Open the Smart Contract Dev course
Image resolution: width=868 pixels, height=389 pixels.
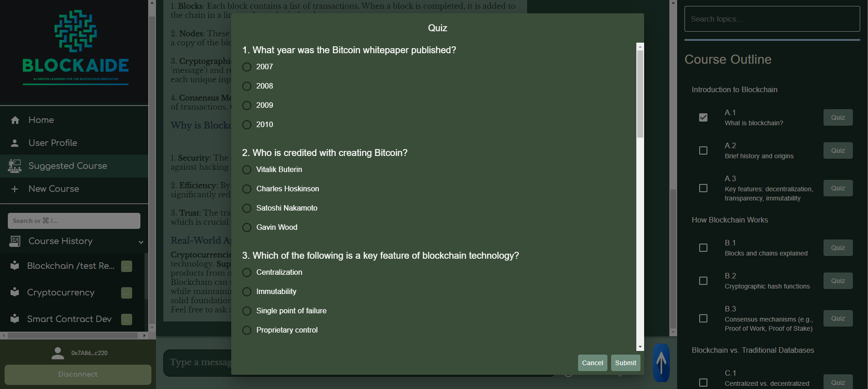69,319
